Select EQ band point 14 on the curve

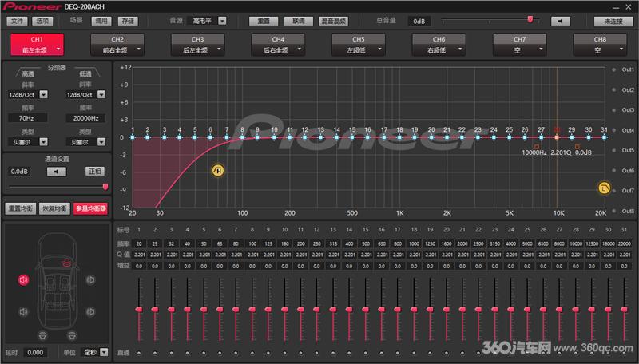click(x=336, y=137)
